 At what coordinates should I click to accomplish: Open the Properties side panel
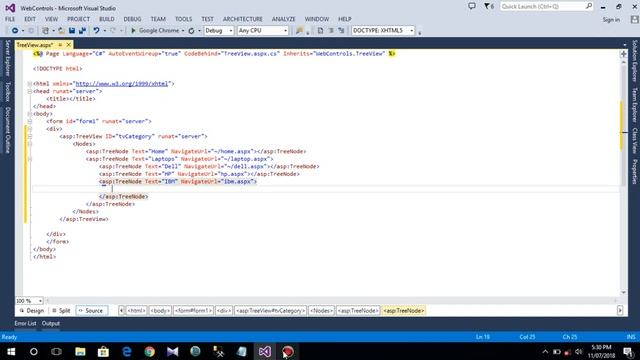[634, 171]
